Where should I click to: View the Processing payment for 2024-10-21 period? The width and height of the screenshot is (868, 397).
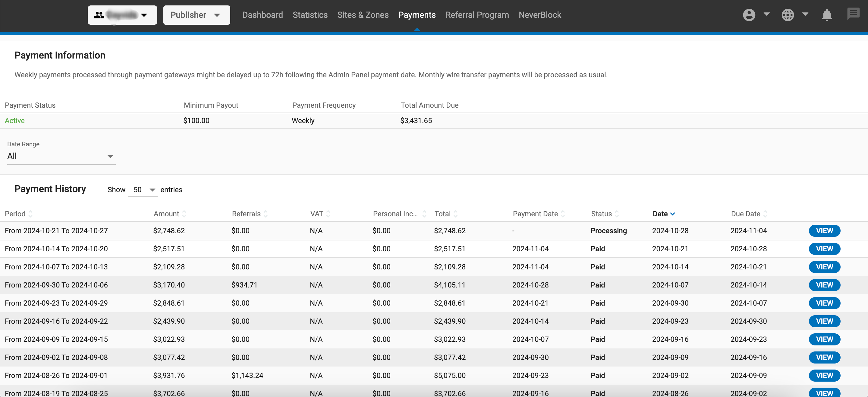pyautogui.click(x=824, y=231)
